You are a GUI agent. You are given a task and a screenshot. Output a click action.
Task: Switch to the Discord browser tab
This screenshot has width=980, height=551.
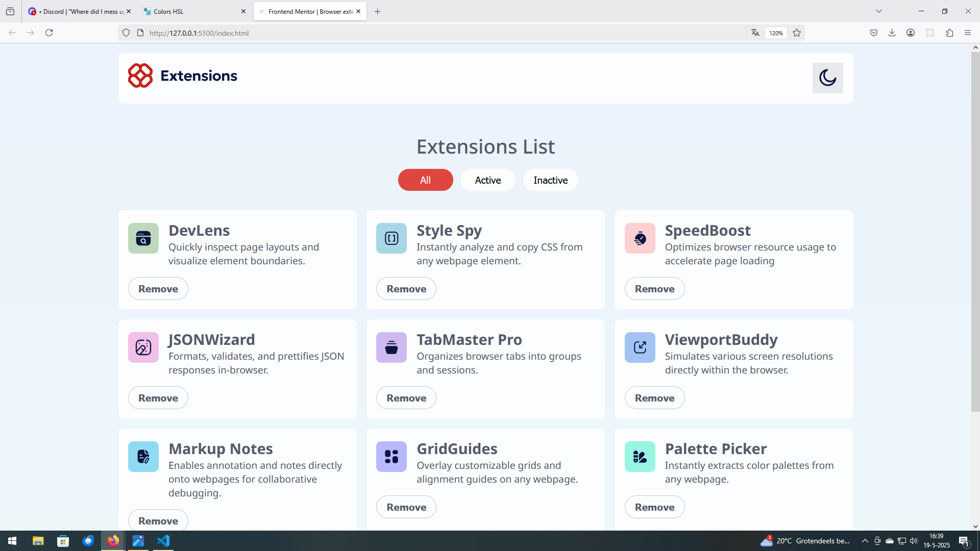pyautogui.click(x=77, y=11)
